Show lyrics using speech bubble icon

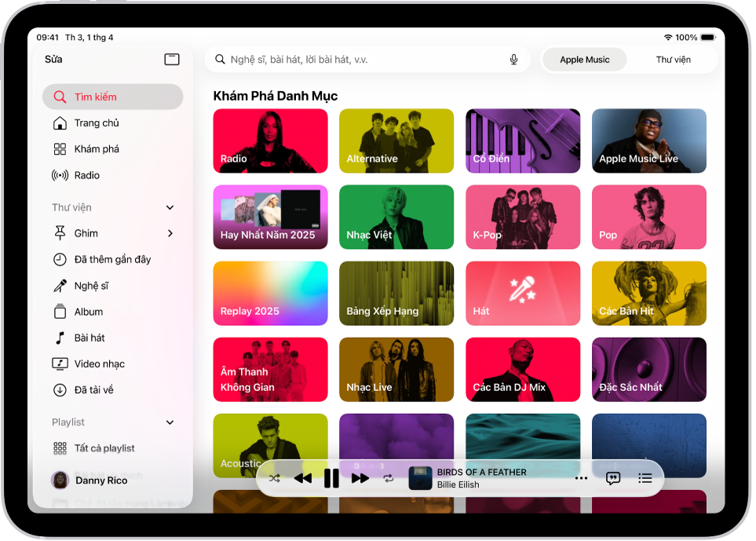(613, 478)
